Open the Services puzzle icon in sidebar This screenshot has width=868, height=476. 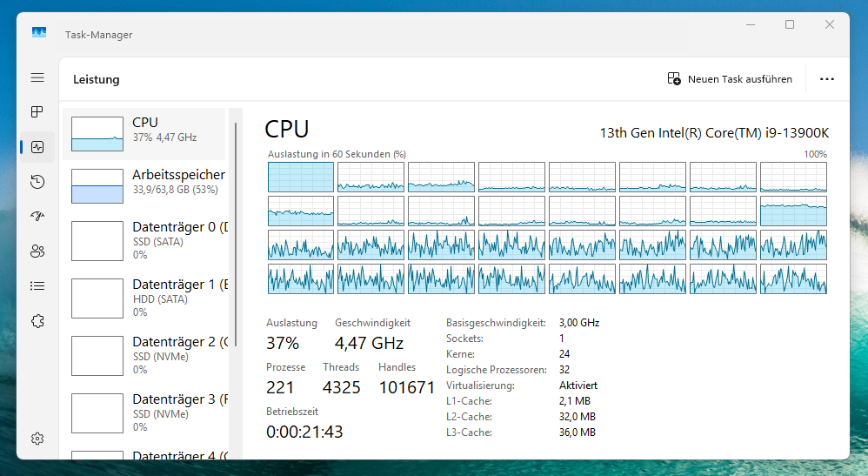click(37, 321)
